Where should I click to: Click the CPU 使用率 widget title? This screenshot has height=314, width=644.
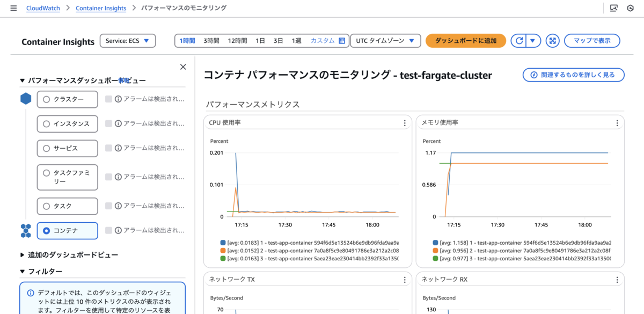click(x=225, y=123)
